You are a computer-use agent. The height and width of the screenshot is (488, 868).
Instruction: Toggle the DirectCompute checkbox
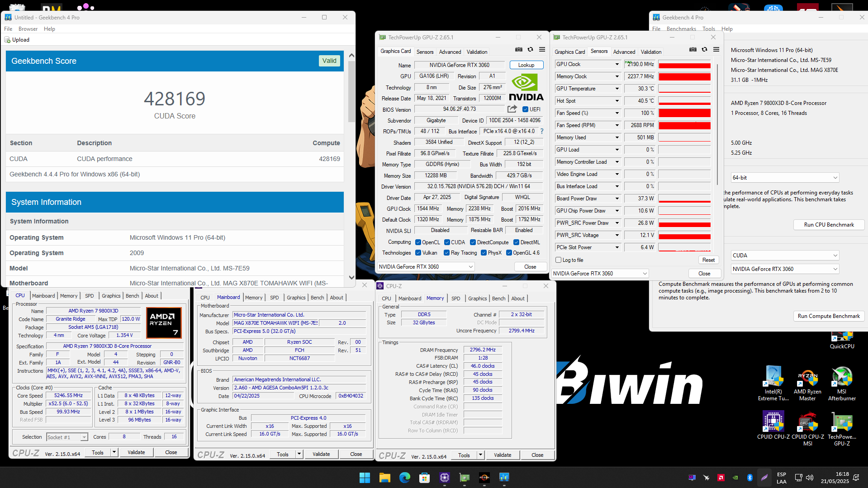473,242
